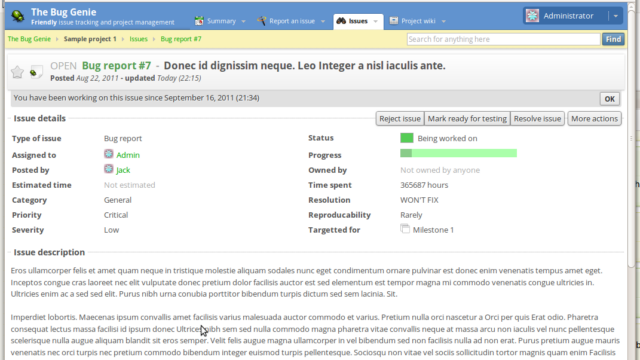Open the Administrator user menu arrow
Viewport: 640px width, 360px height.
click(x=616, y=16)
